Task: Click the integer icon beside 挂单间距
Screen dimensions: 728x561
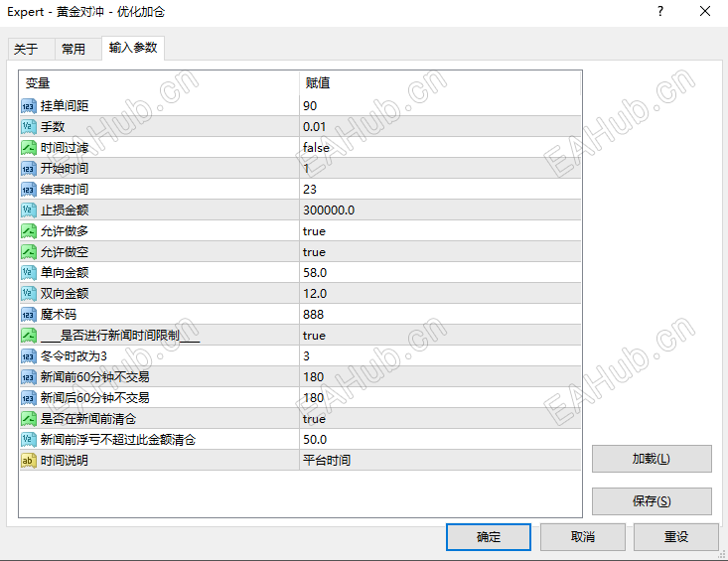Action: pos(29,106)
